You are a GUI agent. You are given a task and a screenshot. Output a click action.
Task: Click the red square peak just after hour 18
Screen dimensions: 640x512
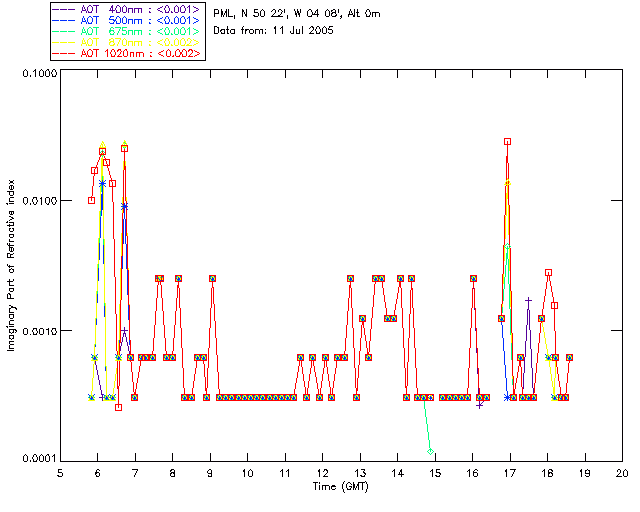tap(549, 272)
